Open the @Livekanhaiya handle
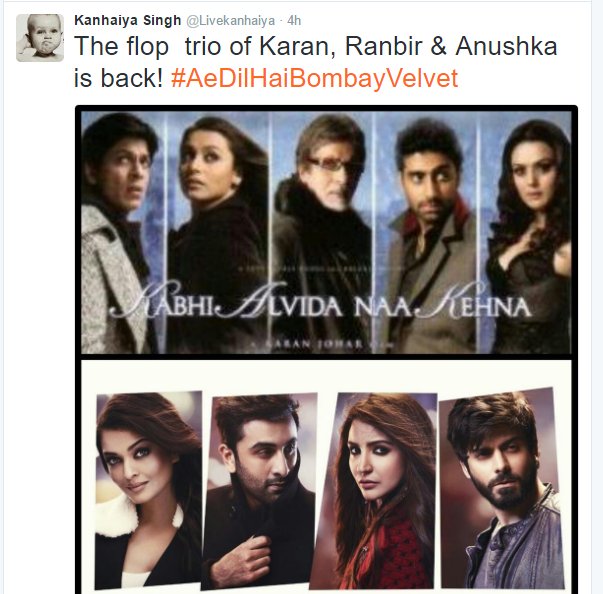Screen dimensions: 603x594 click(x=231, y=21)
